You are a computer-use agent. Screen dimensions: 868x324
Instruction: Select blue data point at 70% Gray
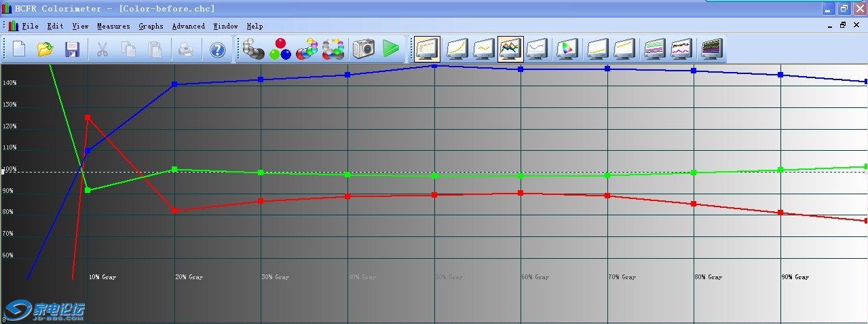(607, 69)
